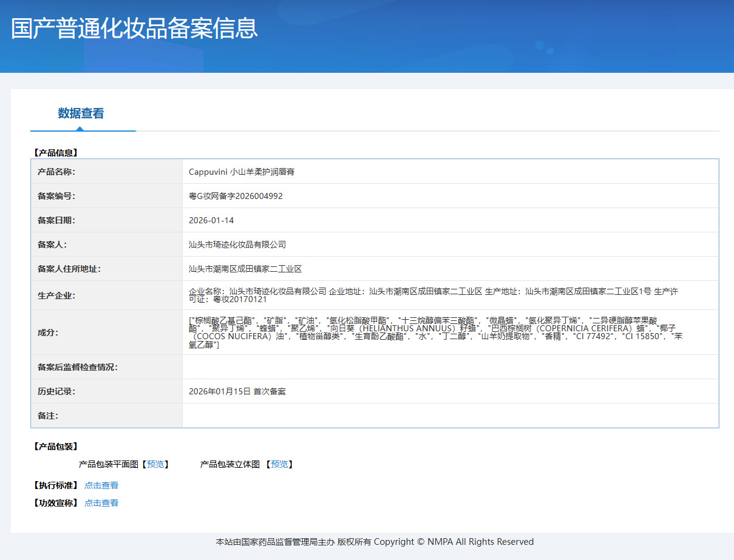Click the 生产企业 details text
The image size is (734, 560).
tap(433, 295)
